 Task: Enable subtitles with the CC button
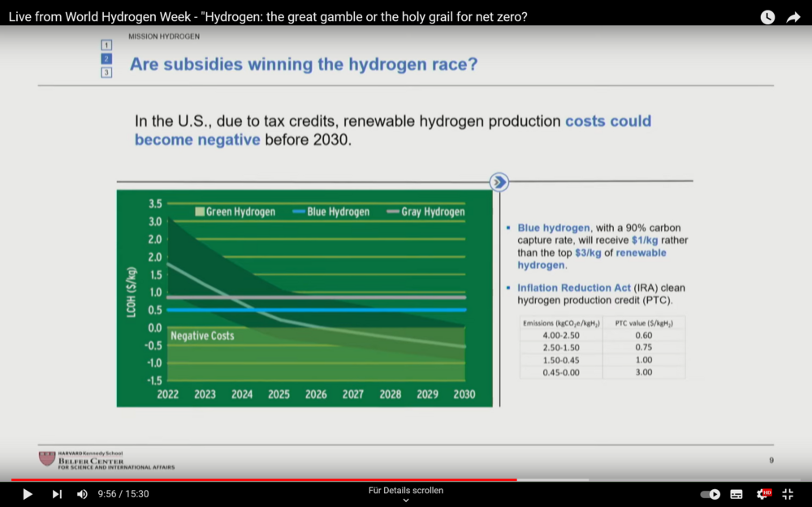736,493
